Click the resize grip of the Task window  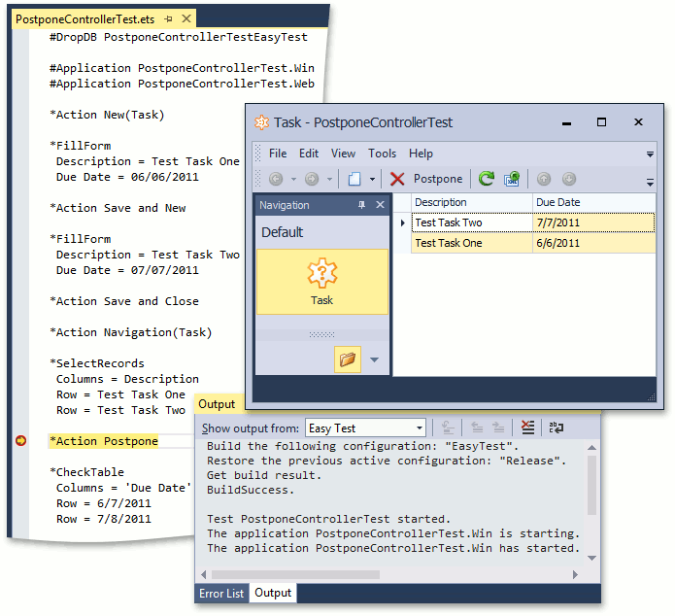point(652,397)
